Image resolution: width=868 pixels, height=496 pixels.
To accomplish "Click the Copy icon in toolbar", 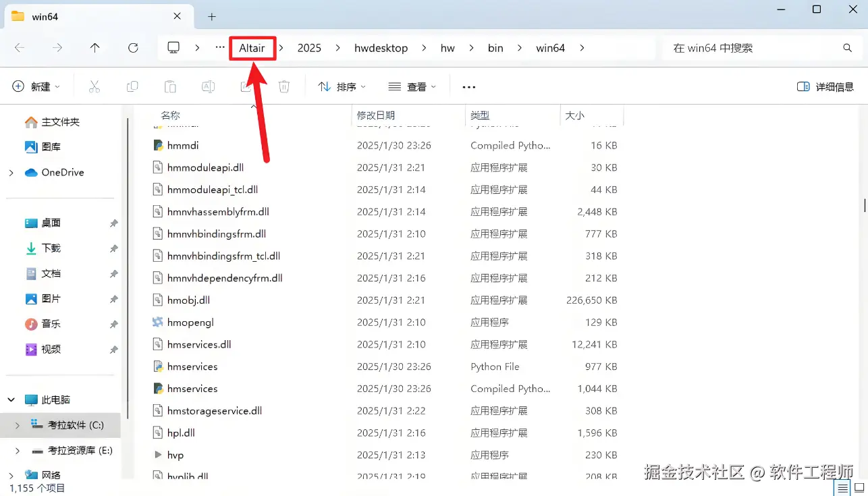I will [x=132, y=86].
